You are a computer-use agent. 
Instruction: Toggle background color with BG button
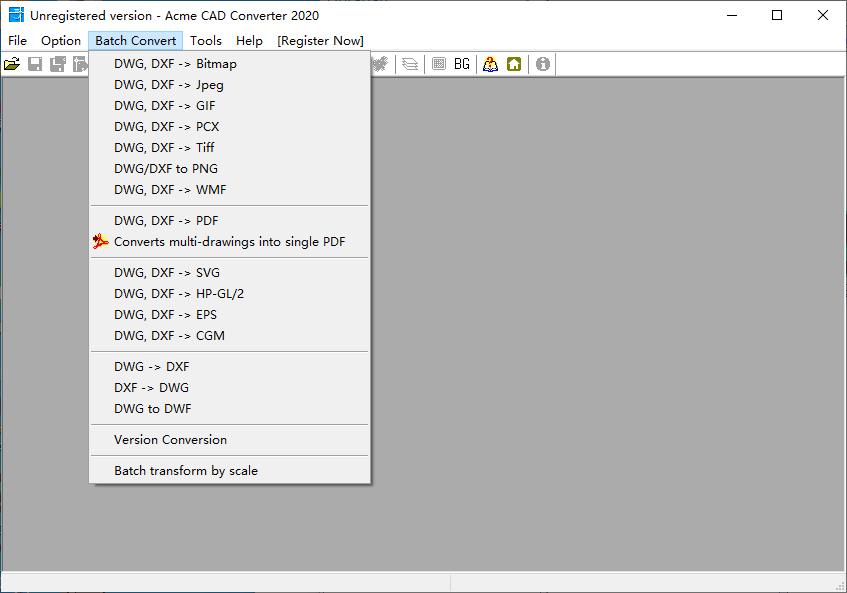click(x=462, y=64)
